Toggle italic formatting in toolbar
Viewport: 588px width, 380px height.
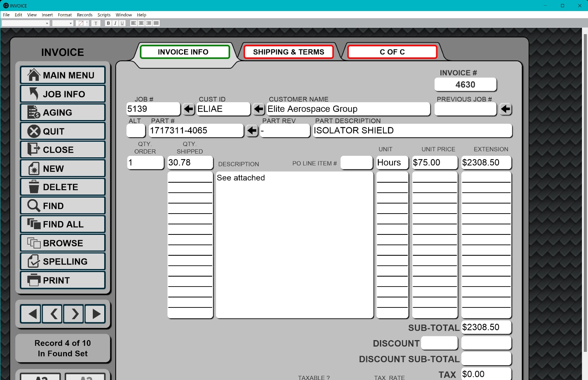click(x=115, y=23)
